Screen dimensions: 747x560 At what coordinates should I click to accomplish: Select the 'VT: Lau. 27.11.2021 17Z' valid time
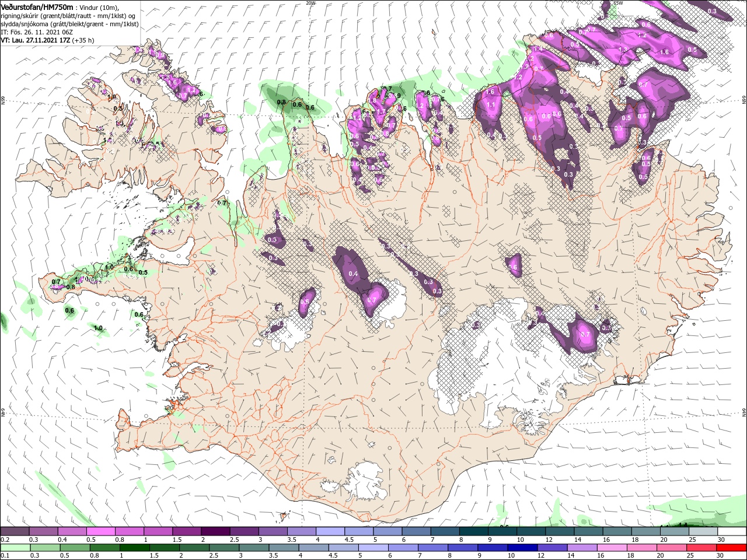35,40
